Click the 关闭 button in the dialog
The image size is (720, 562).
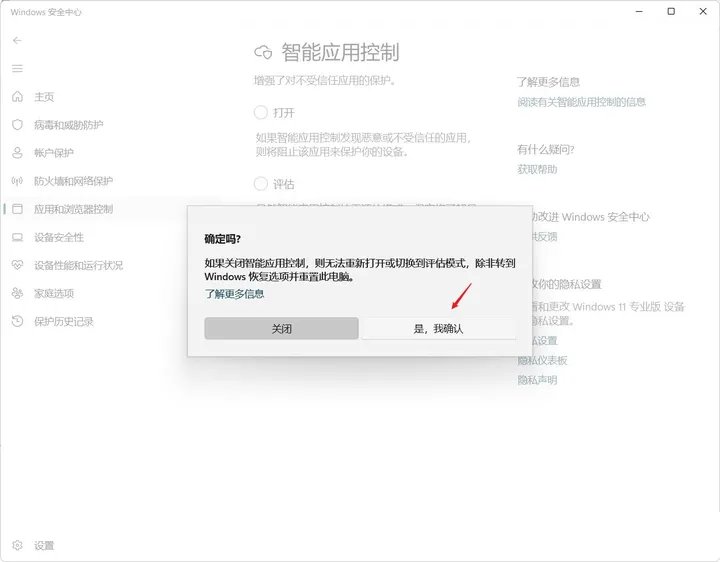pyautogui.click(x=281, y=328)
